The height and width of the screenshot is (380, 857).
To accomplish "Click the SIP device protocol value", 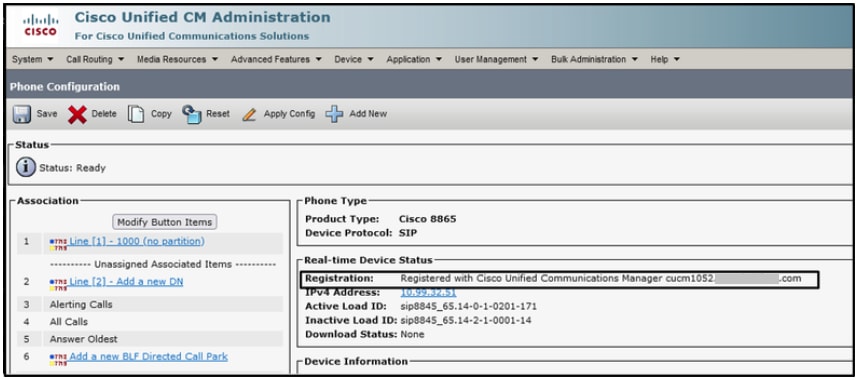I will pos(409,233).
